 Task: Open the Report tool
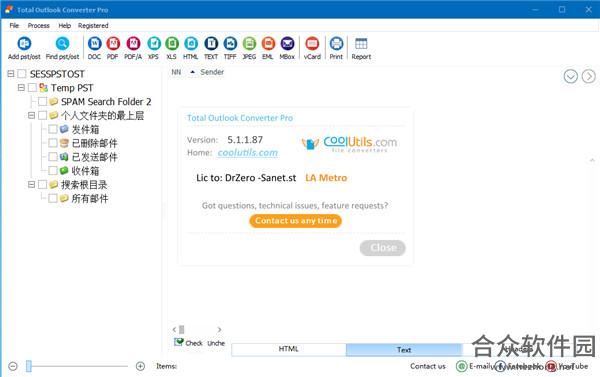point(361,44)
